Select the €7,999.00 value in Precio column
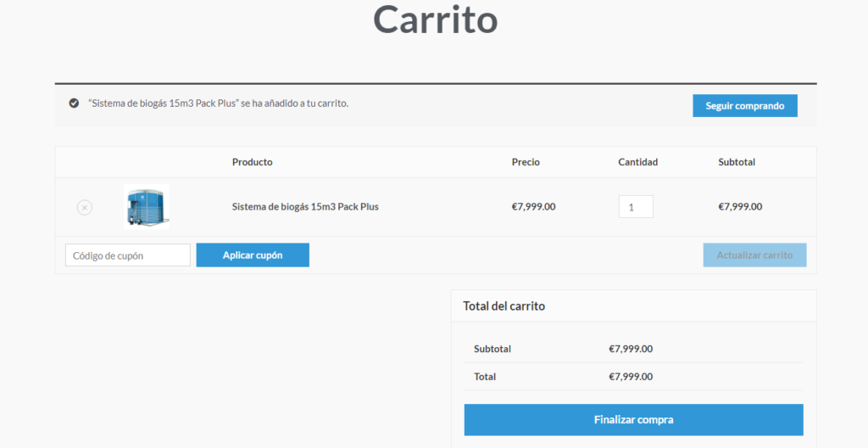Viewport: 868px width, 448px height. (x=534, y=207)
